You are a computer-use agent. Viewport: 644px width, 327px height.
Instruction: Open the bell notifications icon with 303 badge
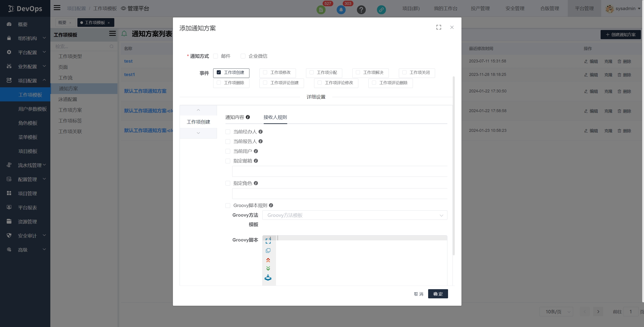coord(341,10)
